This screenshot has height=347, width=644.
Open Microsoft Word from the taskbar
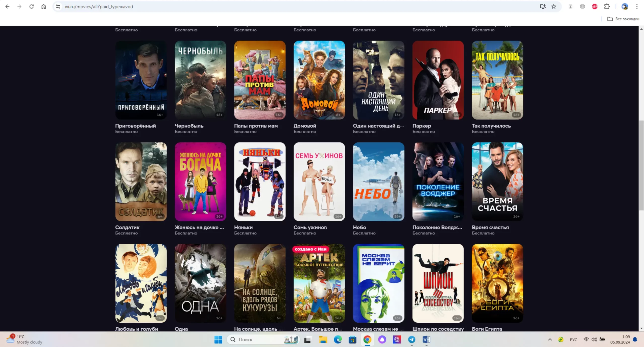pyautogui.click(x=426, y=340)
